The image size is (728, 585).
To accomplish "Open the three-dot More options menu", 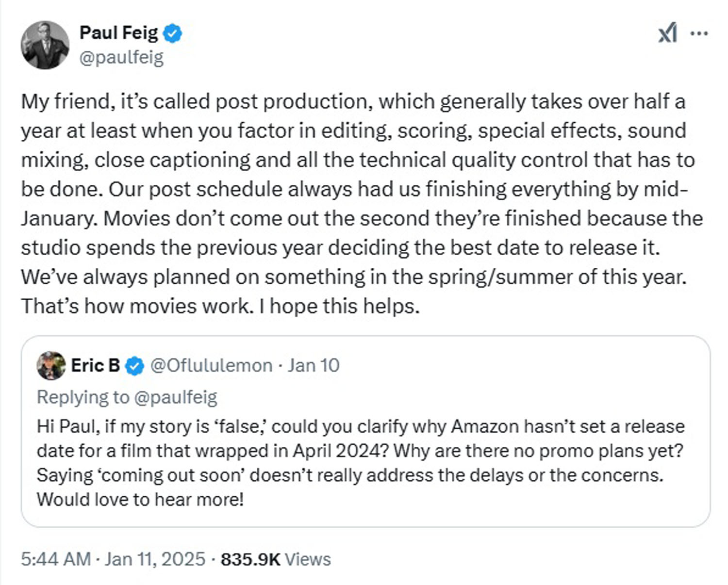I will (x=699, y=33).
